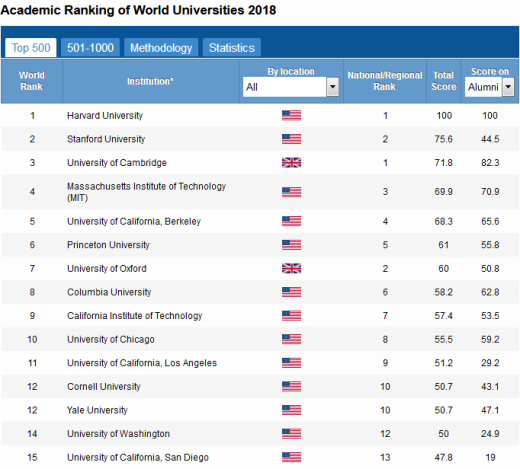Expand the By location dropdown arrow

click(x=332, y=87)
